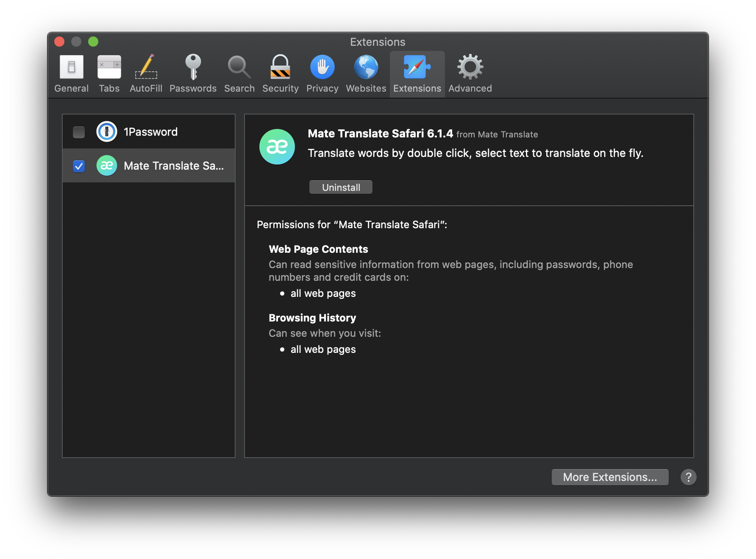Select the Extensions compass pane
756x559 pixels.
(x=417, y=74)
